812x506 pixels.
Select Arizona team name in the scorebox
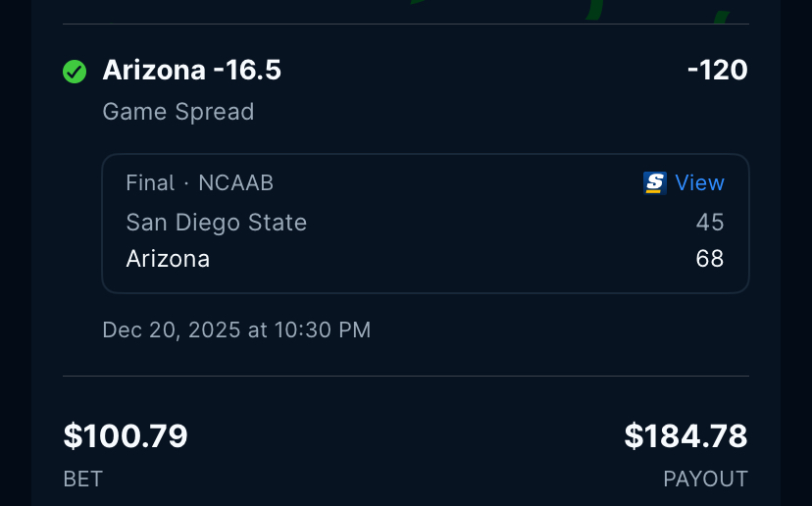click(168, 259)
